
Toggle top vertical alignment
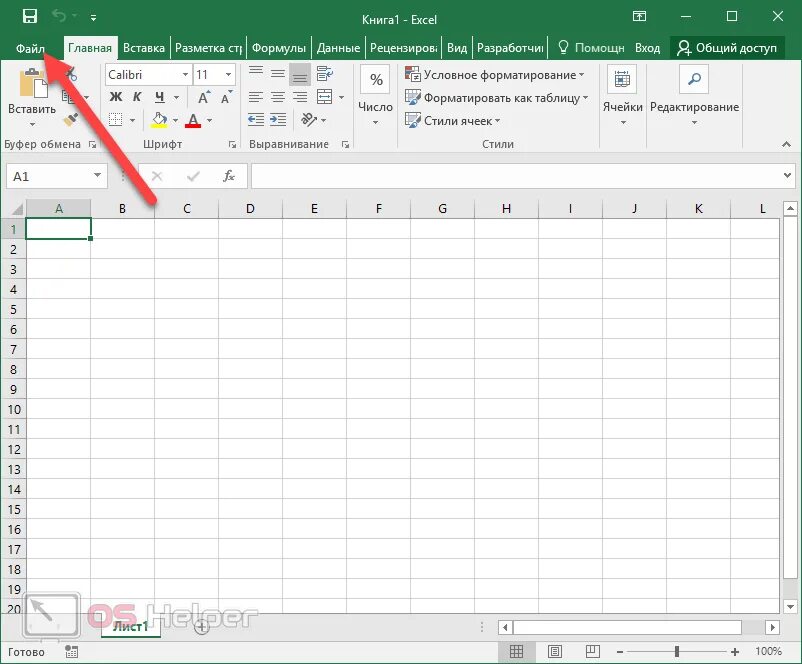(x=256, y=74)
